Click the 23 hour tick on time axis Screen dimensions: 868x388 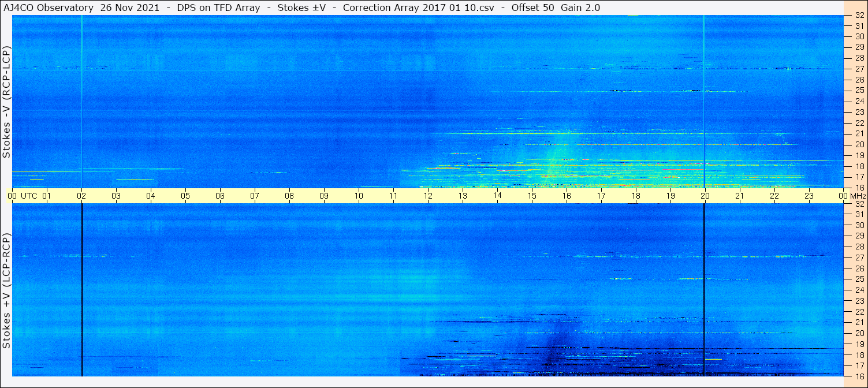(x=809, y=196)
